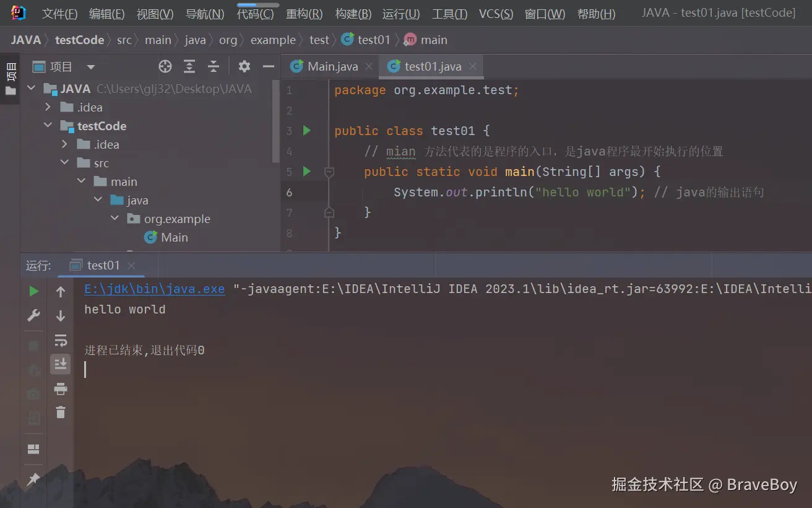
Task: Open the 编辑(E) menu
Action: (106, 14)
